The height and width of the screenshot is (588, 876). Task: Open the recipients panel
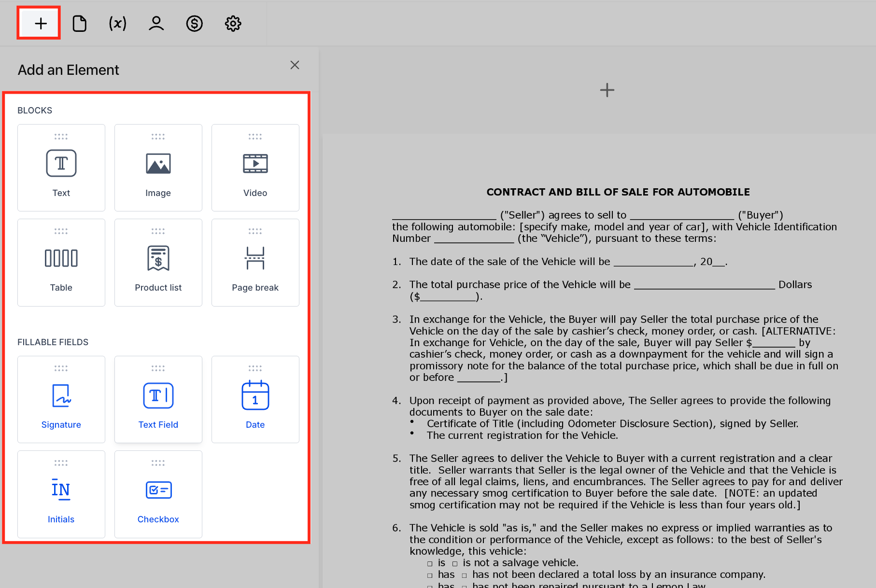click(155, 23)
